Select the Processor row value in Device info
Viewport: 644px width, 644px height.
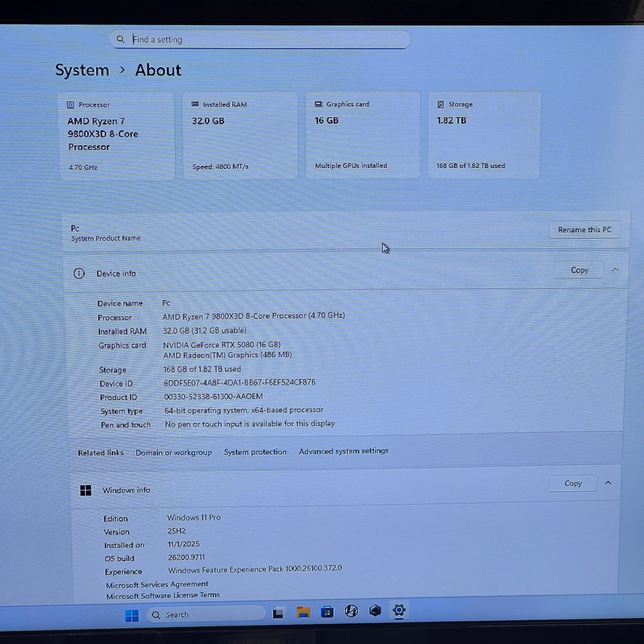(x=253, y=316)
